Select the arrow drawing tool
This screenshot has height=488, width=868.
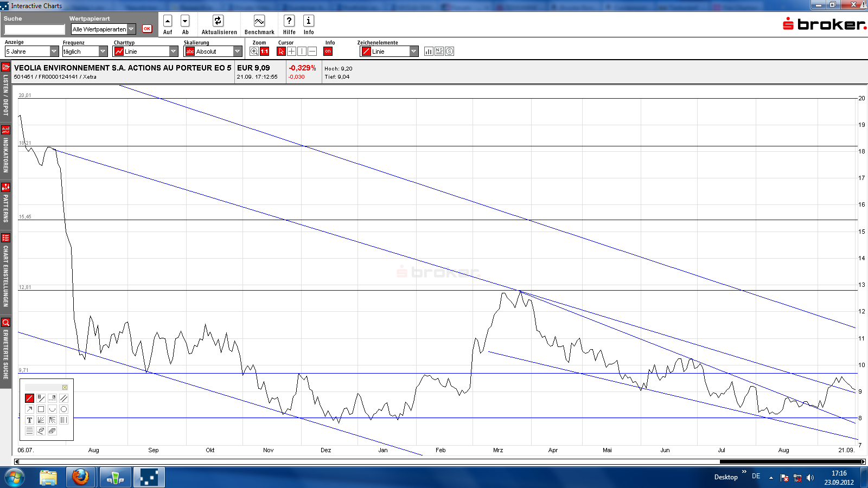pyautogui.click(x=29, y=409)
